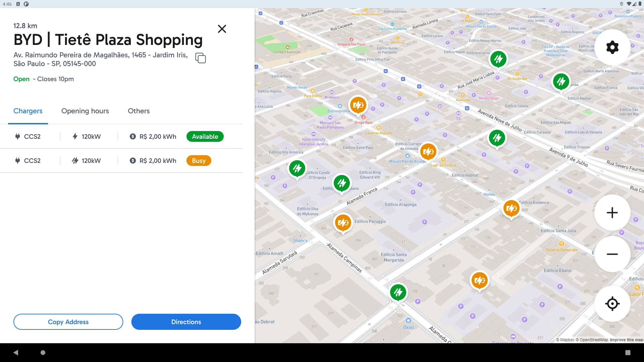The image size is (644, 362).
Task: Click the Available status badge
Action: (205, 136)
